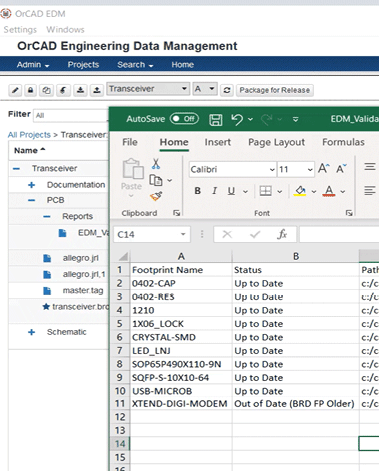Select the transceiver.brd starred file

tap(75, 307)
